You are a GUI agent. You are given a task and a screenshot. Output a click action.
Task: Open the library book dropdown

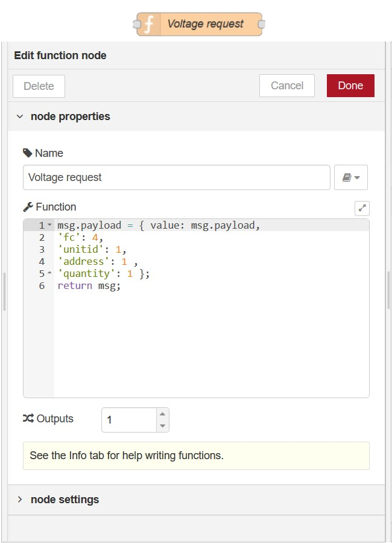[351, 177]
